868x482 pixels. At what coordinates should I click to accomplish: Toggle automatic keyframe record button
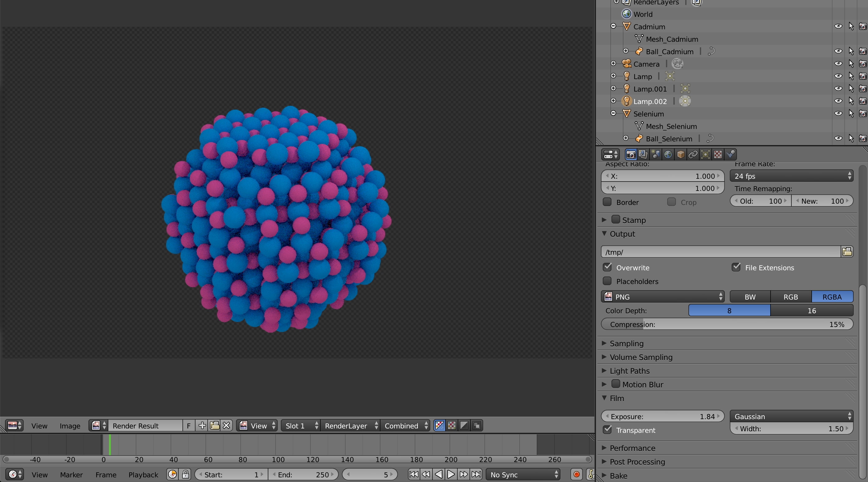pos(577,474)
